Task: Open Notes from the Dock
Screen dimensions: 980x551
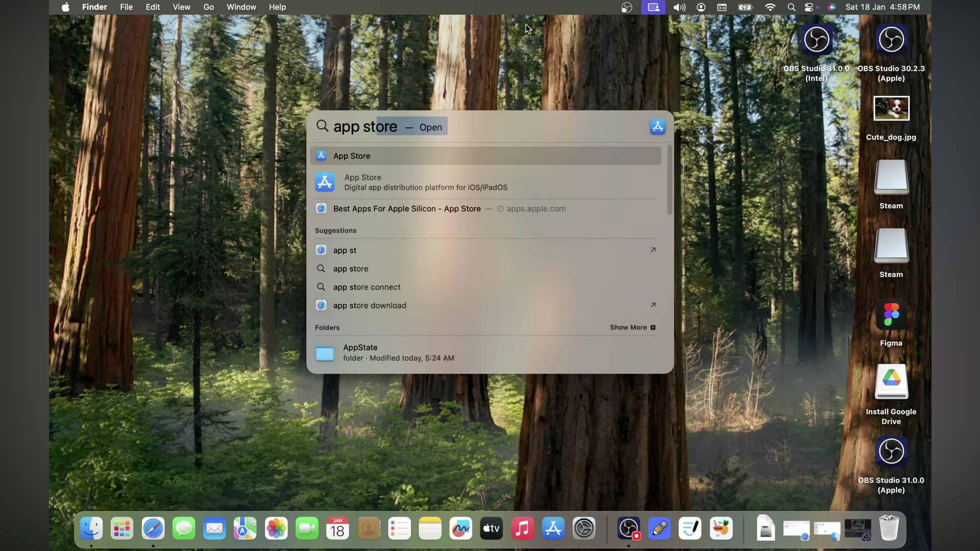Action: [430, 529]
